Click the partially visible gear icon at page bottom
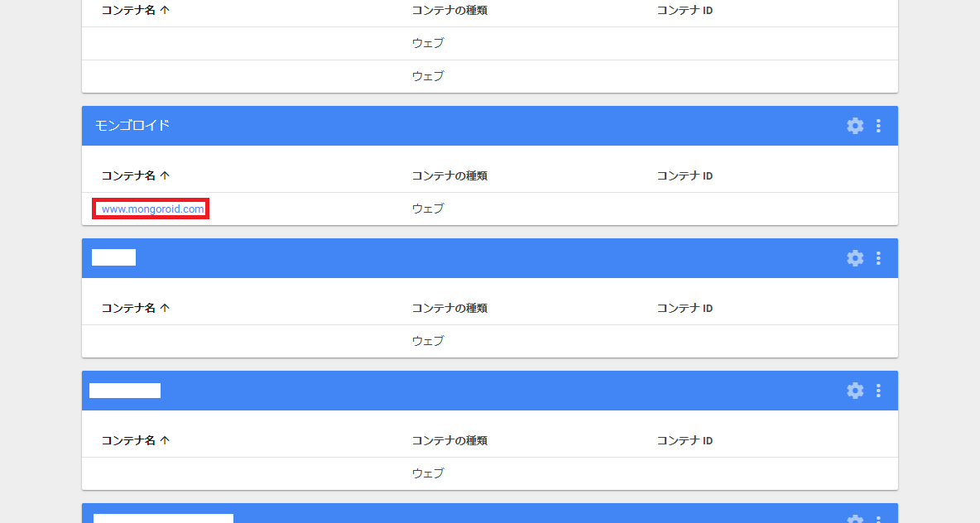 pyautogui.click(x=855, y=519)
